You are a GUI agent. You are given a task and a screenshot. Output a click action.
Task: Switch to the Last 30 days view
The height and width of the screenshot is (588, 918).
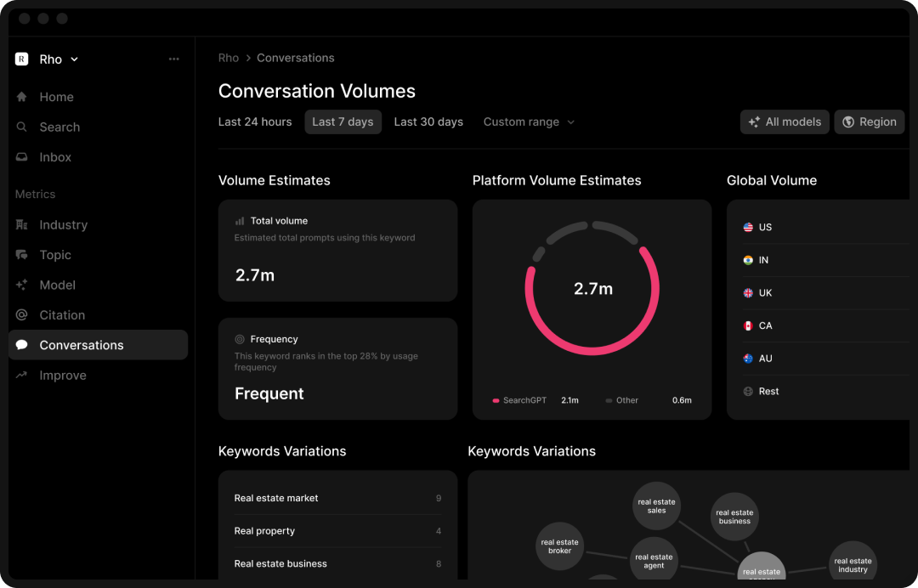428,122
